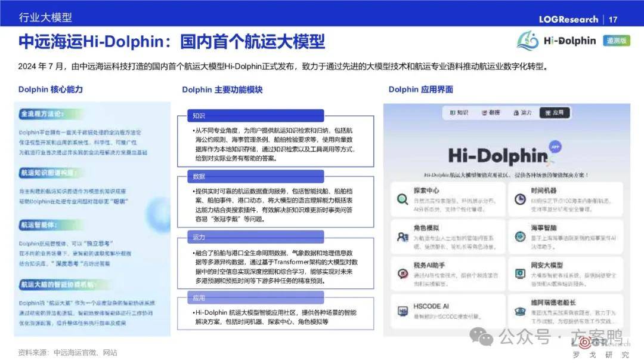Click the 行业大模型 header label
This screenshot has width=644, height=363.
click(x=45, y=17)
